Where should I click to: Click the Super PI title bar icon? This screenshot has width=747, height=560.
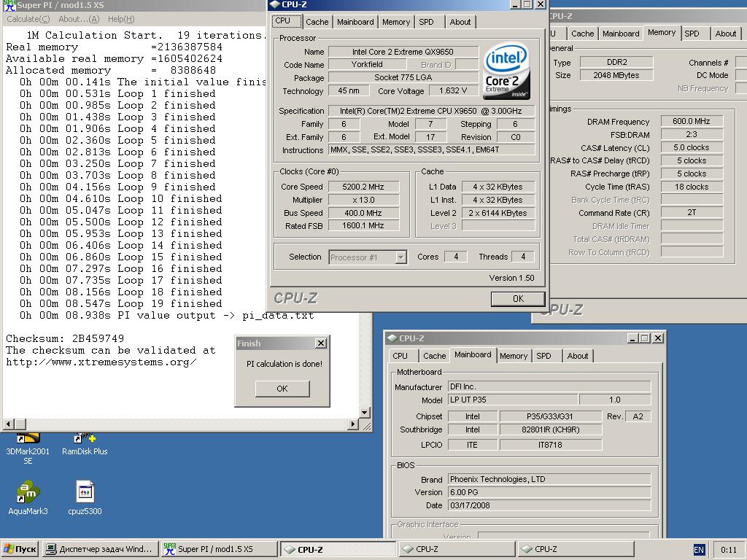pos(9,5)
